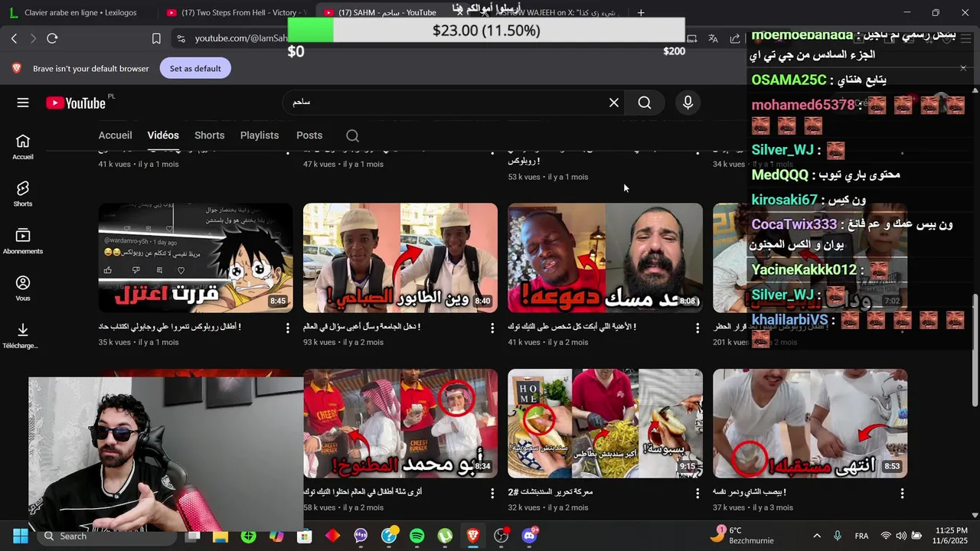Open the Playlists channel tab
The image size is (980, 551).
coord(260,135)
